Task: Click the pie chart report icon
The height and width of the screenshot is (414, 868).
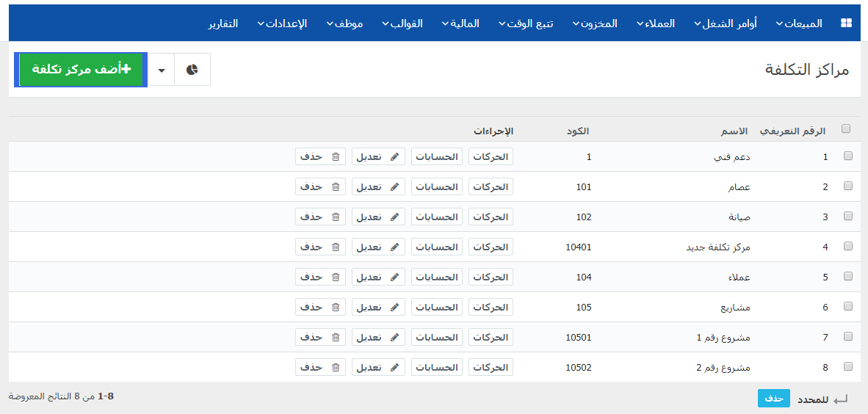Action: click(192, 70)
